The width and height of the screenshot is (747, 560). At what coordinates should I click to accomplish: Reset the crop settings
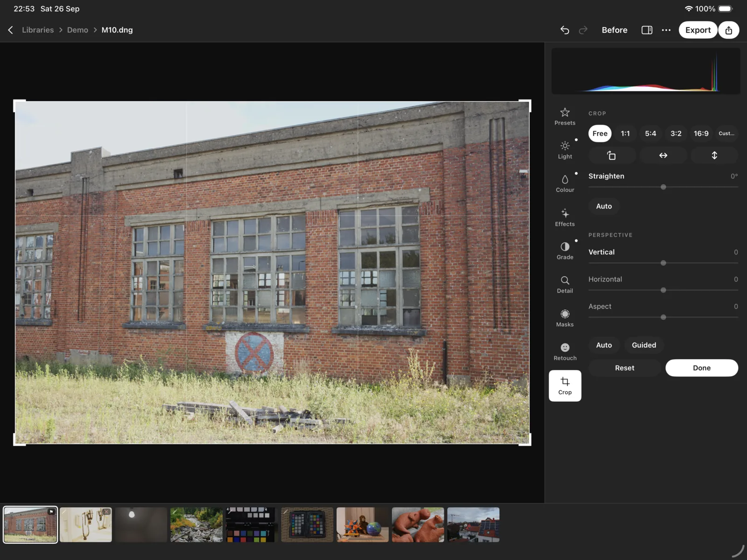click(x=625, y=368)
